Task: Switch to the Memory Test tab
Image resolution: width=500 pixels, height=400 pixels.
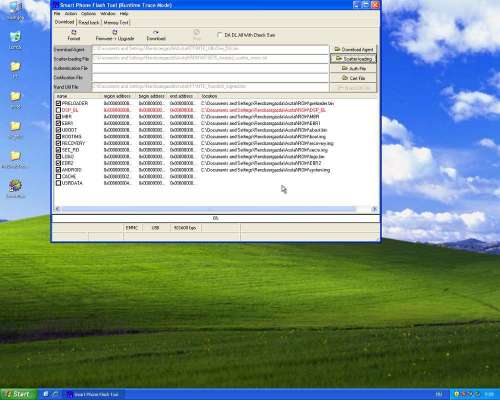Action: 116,22
